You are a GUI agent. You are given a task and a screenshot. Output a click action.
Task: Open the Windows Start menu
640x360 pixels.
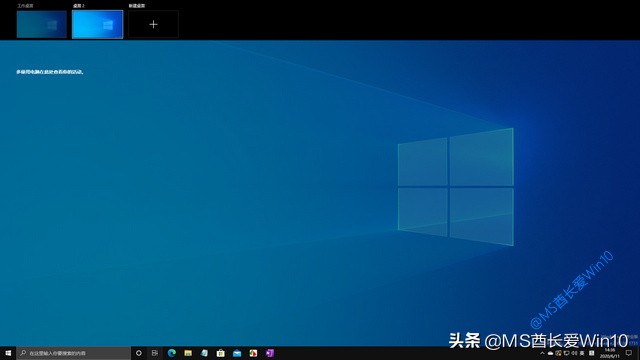[x=8, y=353]
